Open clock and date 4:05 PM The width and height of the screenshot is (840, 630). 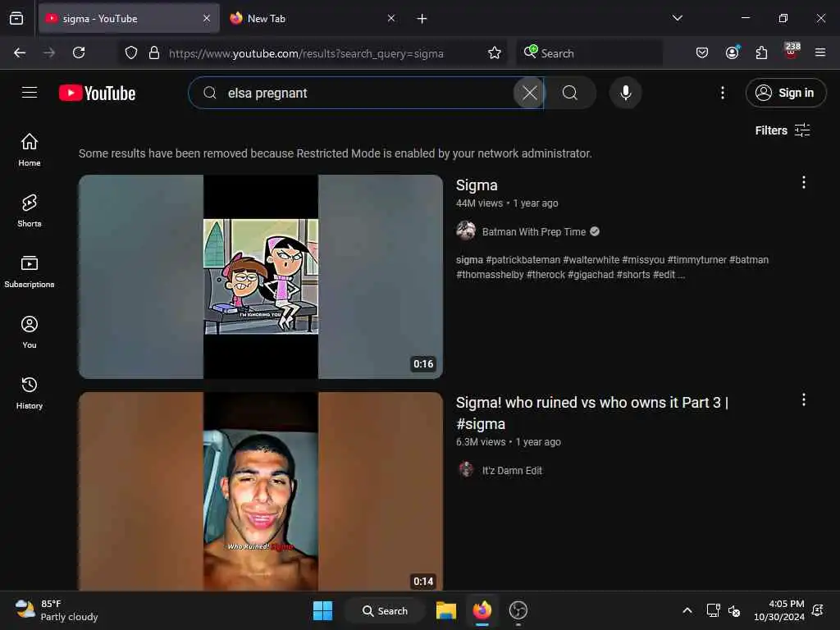[779, 610]
